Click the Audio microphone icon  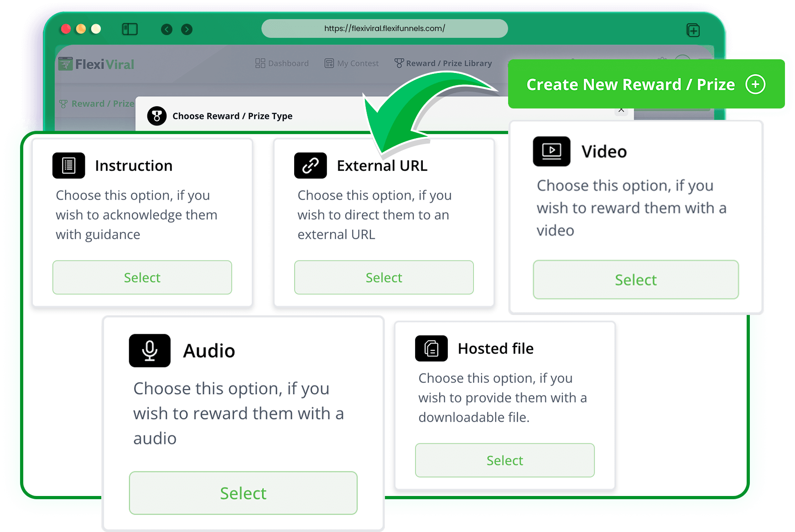click(x=150, y=351)
